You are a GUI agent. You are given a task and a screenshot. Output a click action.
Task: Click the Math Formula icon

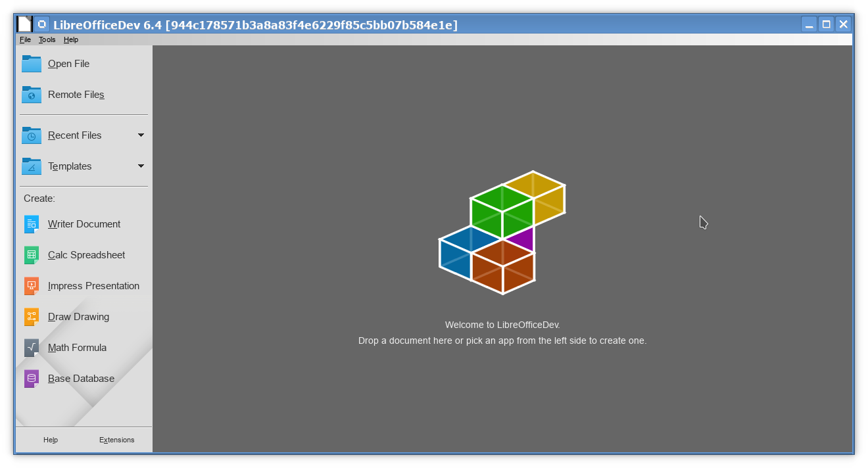pos(32,348)
